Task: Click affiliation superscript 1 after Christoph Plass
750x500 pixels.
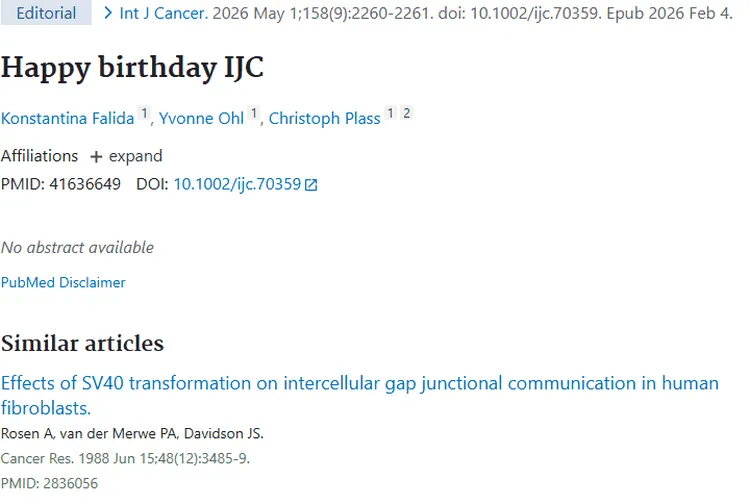Action: pyautogui.click(x=391, y=115)
